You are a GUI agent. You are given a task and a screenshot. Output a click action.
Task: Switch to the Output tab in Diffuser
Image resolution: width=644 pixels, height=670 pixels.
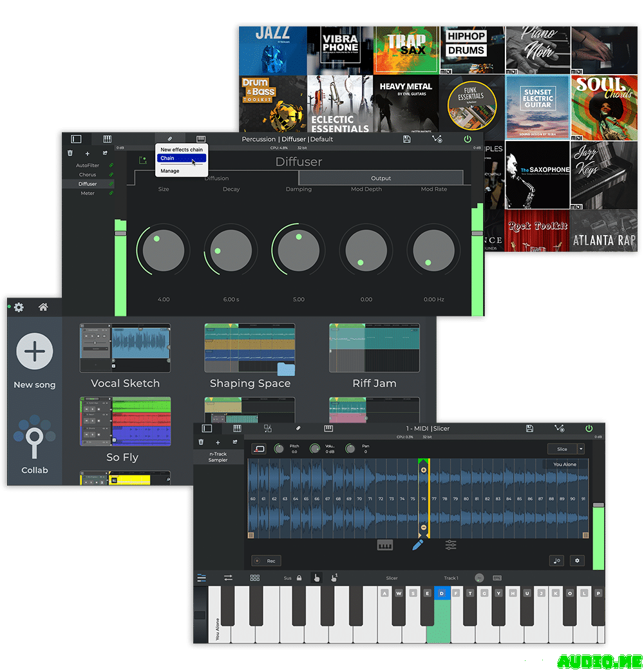pyautogui.click(x=381, y=178)
